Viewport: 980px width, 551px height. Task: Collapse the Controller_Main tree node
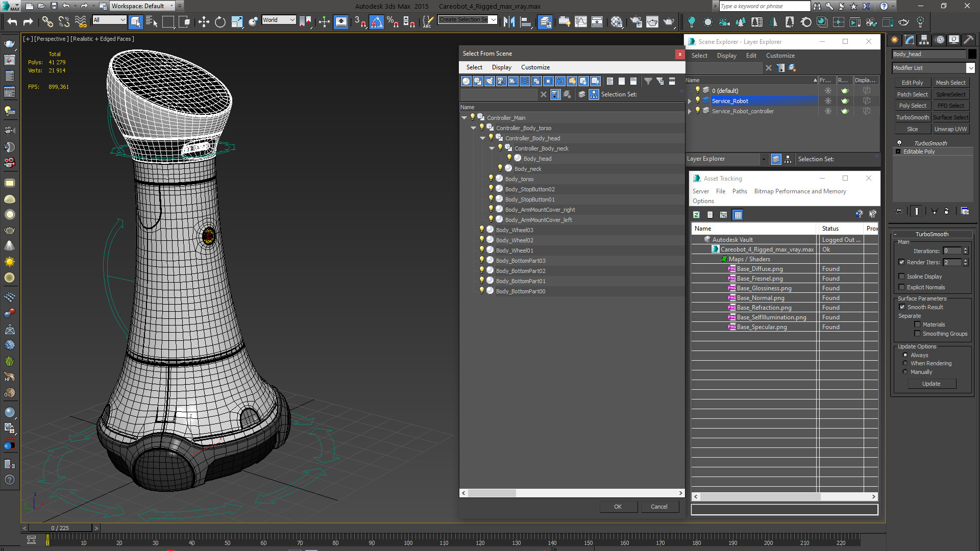point(464,118)
